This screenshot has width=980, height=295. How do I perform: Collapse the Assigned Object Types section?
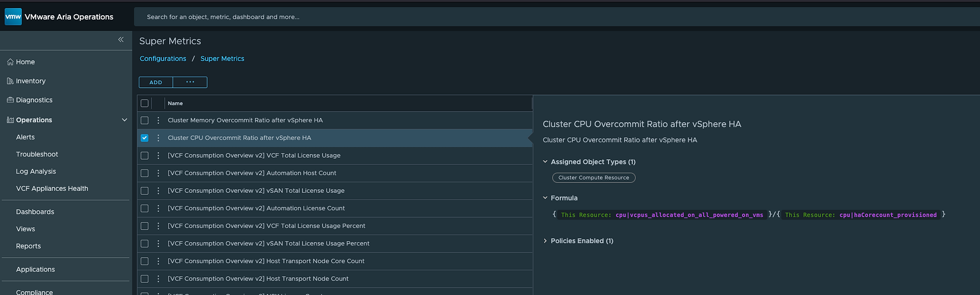tap(545, 162)
